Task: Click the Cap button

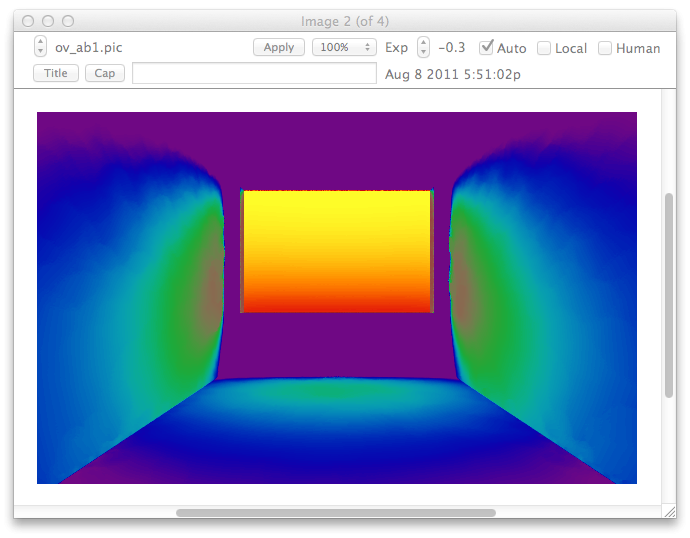Action: 105,73
